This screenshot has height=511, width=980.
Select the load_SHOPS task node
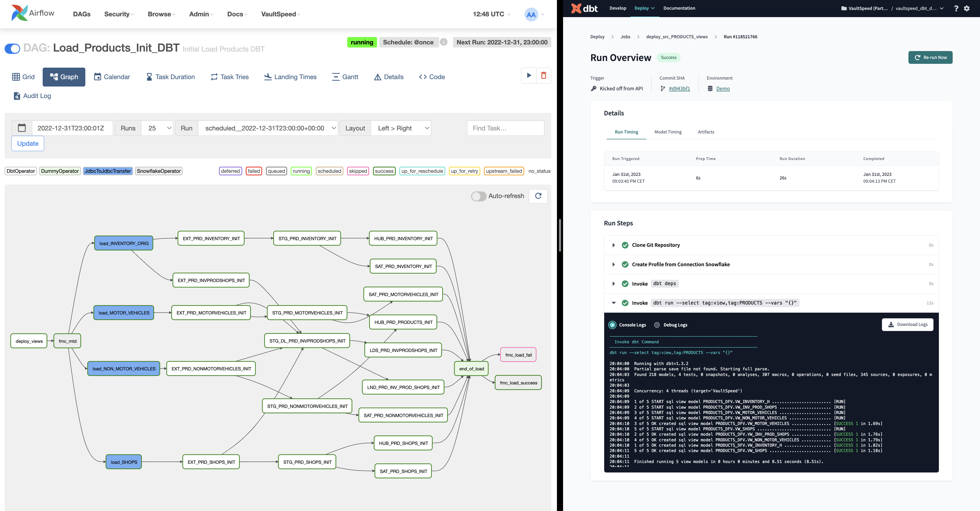click(x=124, y=462)
